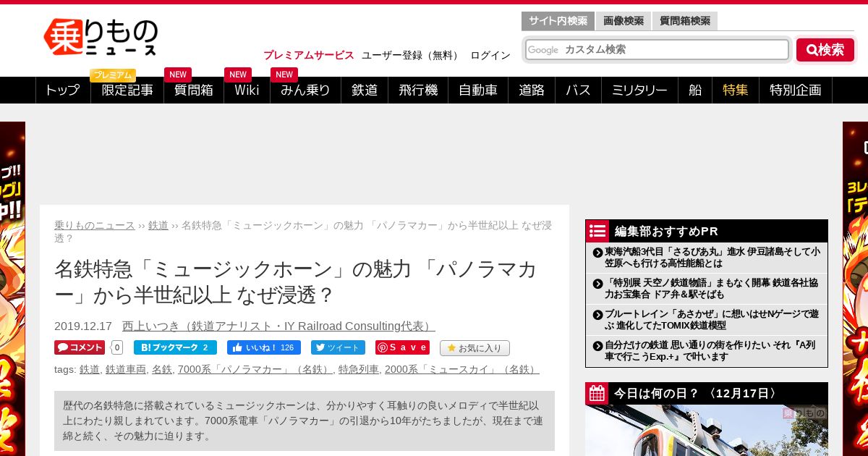Click the star お気に入り button
The height and width of the screenshot is (456, 868).
[x=475, y=348]
